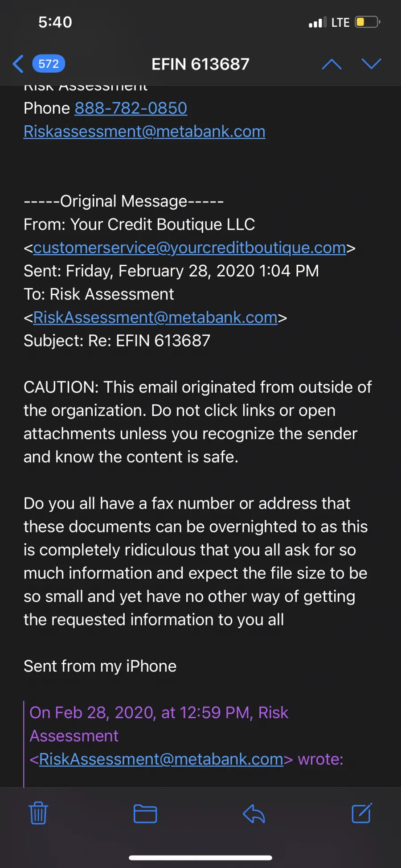Tap the "Sent from my iPhone" signature
The width and height of the screenshot is (401, 868).
100,666
